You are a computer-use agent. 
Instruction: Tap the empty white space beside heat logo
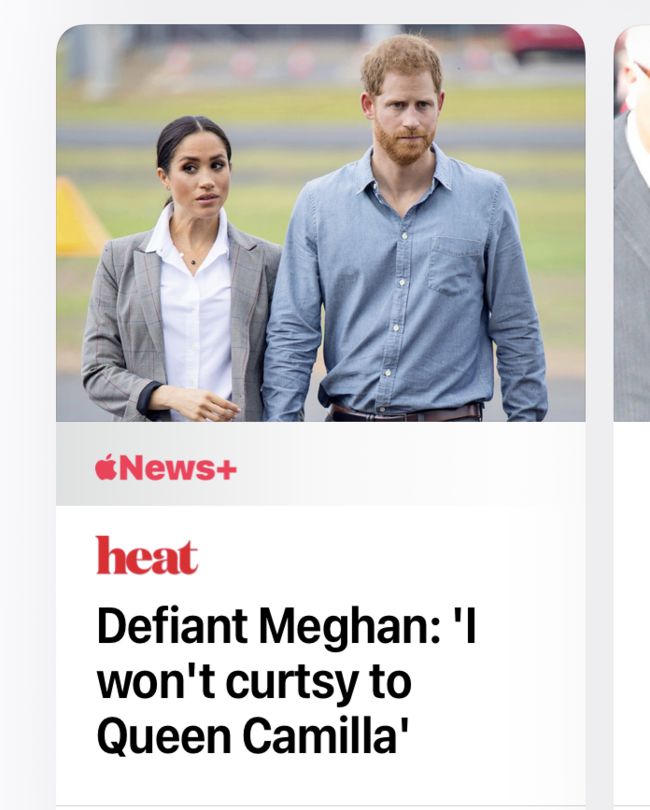(388, 555)
